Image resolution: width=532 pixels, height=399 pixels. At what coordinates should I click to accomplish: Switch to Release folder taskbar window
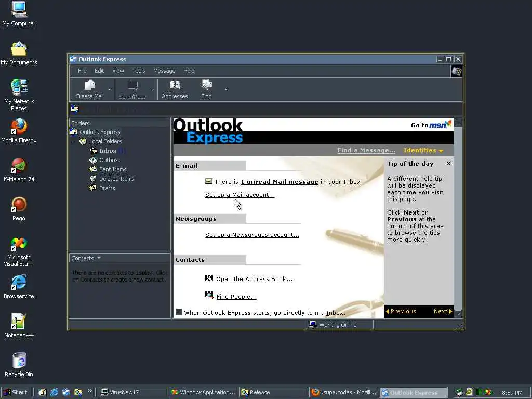click(273, 392)
